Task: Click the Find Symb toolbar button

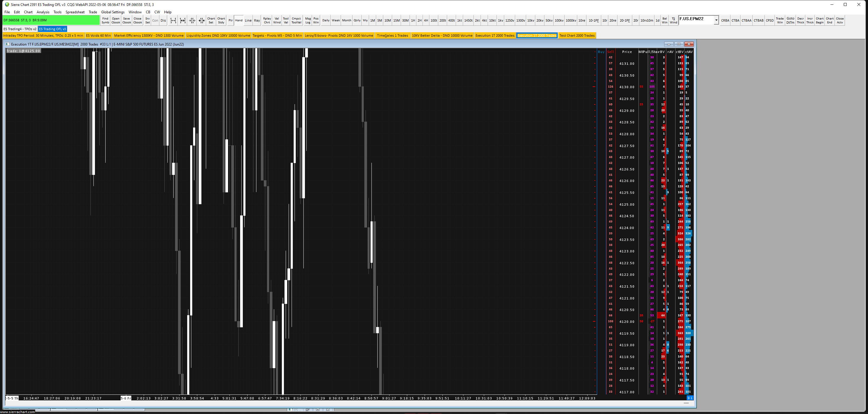Action: [x=105, y=20]
